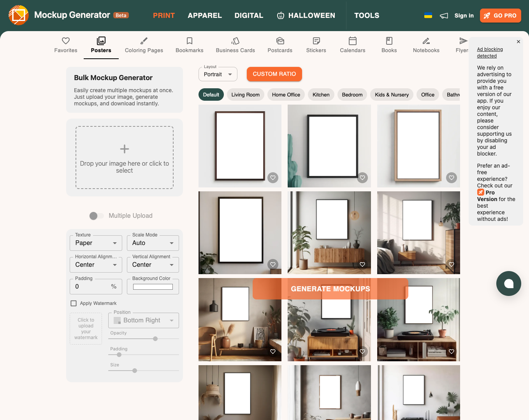Open the watermark Position dropdown

click(x=143, y=320)
